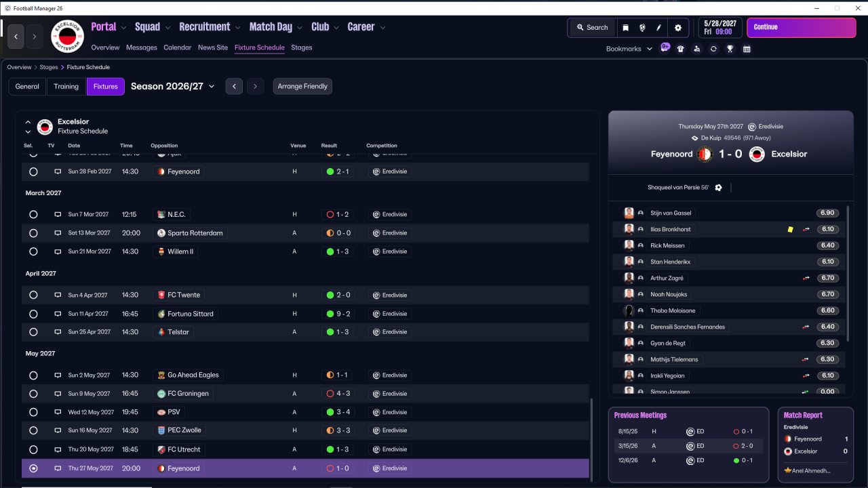
Task: Select the Go Ahead Eagles fixture radio button
Action: coord(33,375)
